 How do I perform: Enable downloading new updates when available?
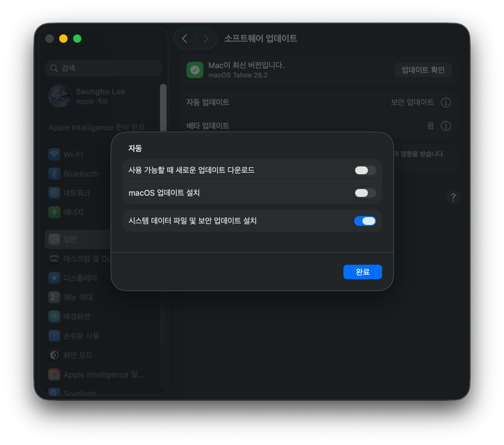click(x=365, y=170)
